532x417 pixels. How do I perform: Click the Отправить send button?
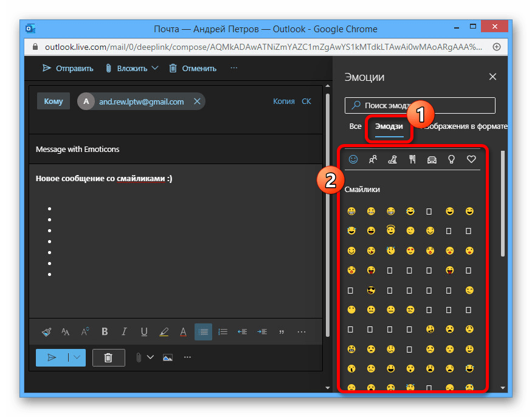point(67,68)
